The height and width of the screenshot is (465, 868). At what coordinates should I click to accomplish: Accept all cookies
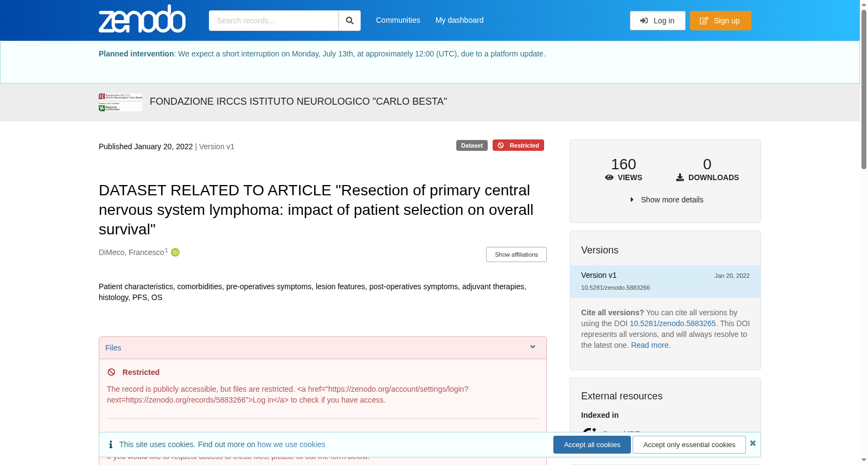[592, 444]
